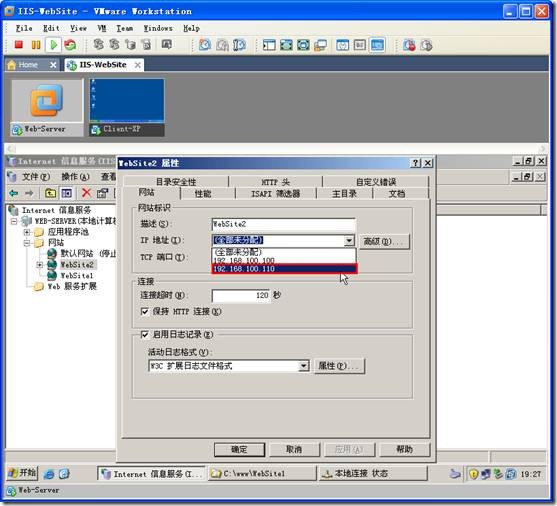Collapse the WEB-SERVER tree node

(14, 221)
